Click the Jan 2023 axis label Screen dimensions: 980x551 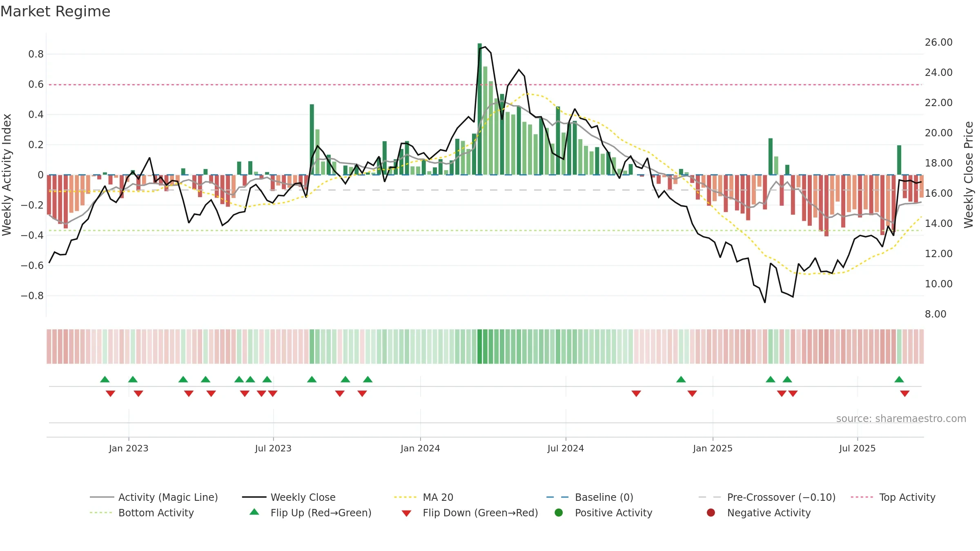[x=129, y=448]
